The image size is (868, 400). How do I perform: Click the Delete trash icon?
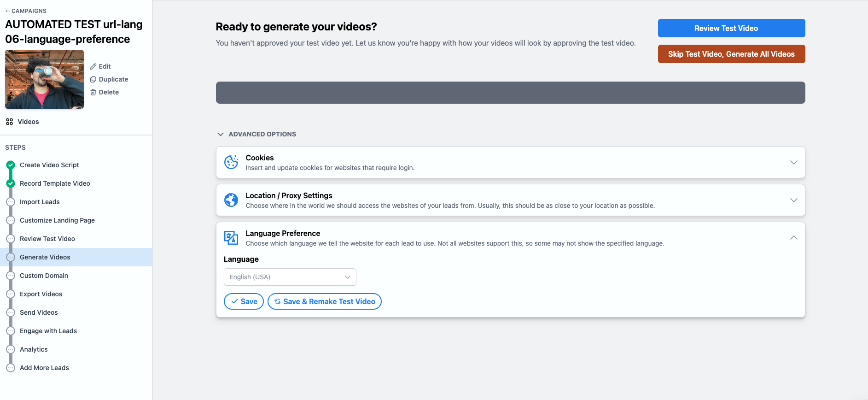pos(93,92)
